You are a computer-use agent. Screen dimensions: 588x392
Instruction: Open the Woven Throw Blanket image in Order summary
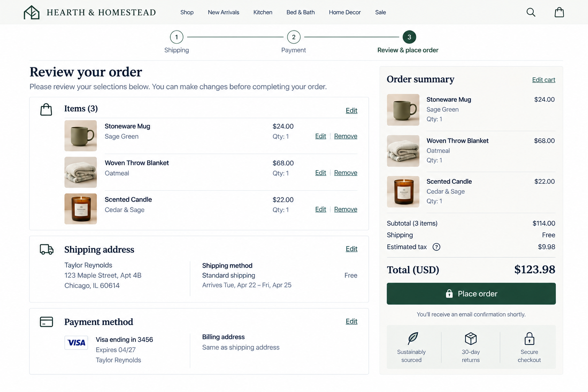pyautogui.click(x=403, y=151)
